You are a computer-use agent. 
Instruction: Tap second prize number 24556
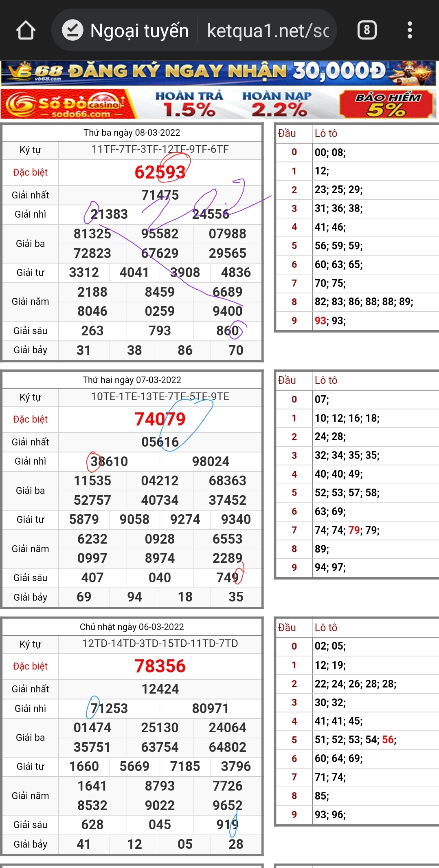(211, 214)
